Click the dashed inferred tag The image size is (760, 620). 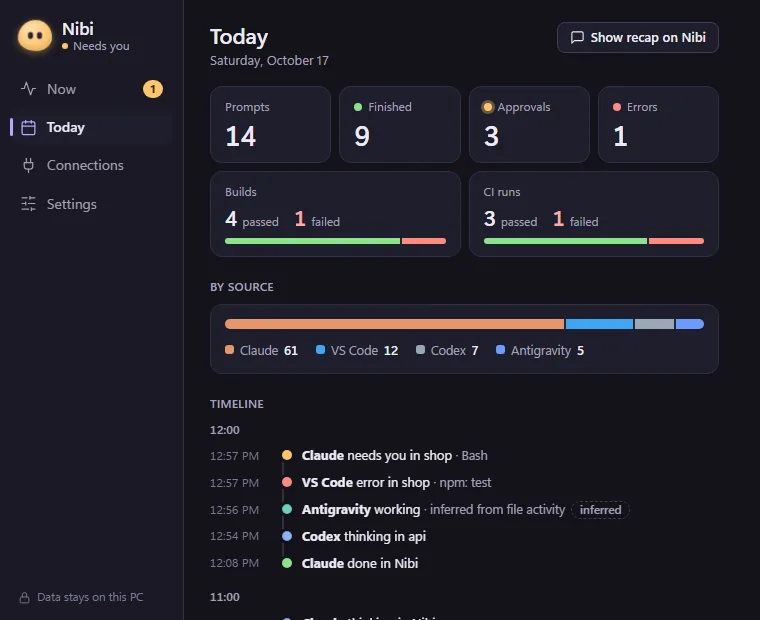point(600,509)
